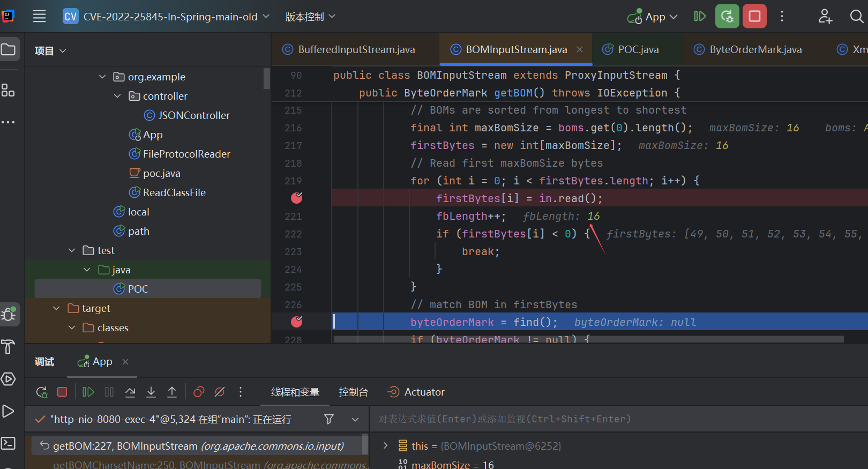Image resolution: width=868 pixels, height=469 pixels.
Task: Open the Structure tool window icon
Action: point(8,90)
